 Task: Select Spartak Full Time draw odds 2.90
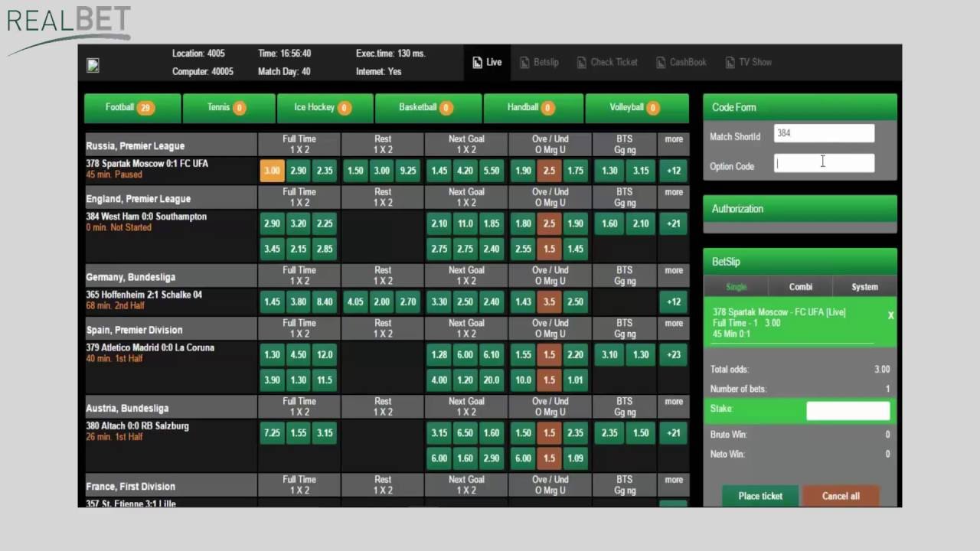(x=299, y=171)
